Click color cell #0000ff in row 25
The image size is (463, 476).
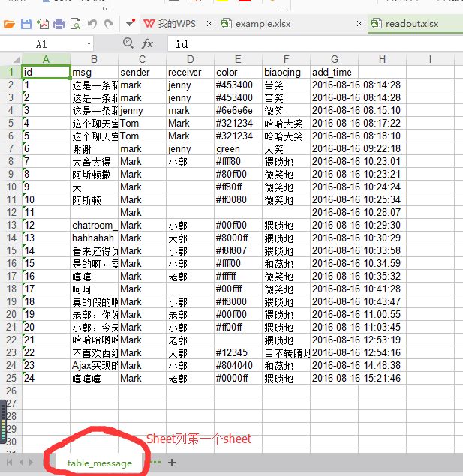[x=238, y=379]
